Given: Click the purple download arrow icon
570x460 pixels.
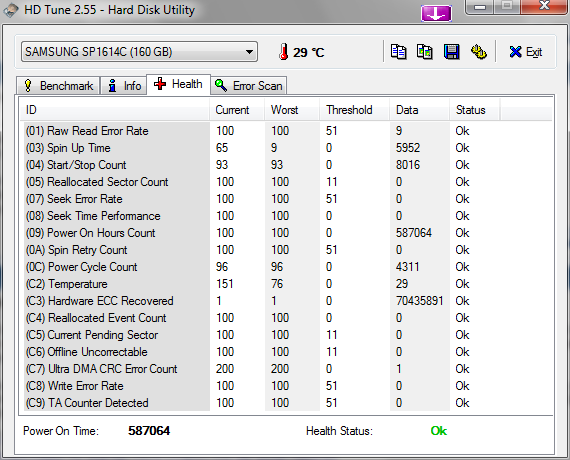Looking at the screenshot, I should point(436,14).
